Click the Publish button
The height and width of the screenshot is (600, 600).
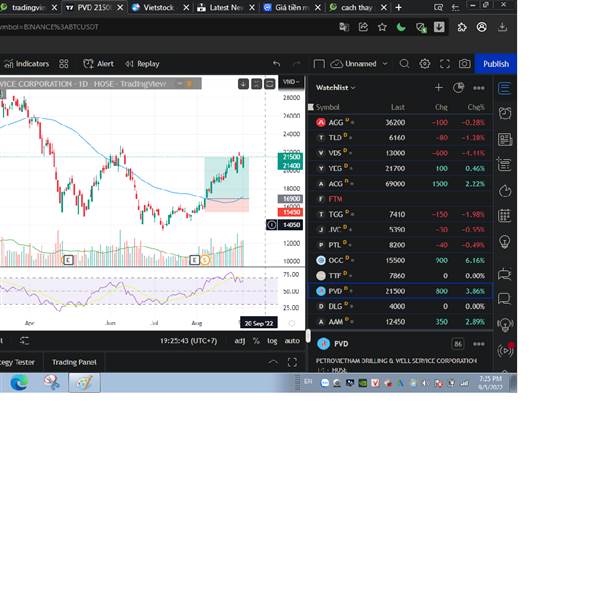[x=496, y=64]
